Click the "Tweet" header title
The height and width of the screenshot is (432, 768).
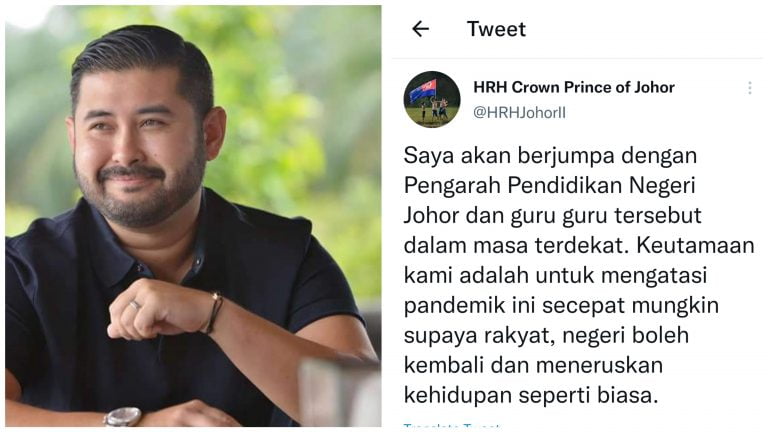[496, 29]
